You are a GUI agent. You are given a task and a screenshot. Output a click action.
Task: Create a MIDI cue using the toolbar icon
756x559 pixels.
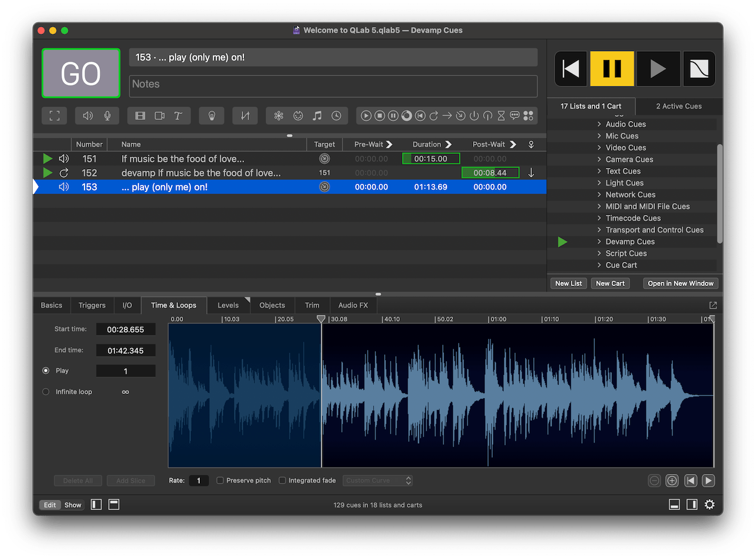298,115
